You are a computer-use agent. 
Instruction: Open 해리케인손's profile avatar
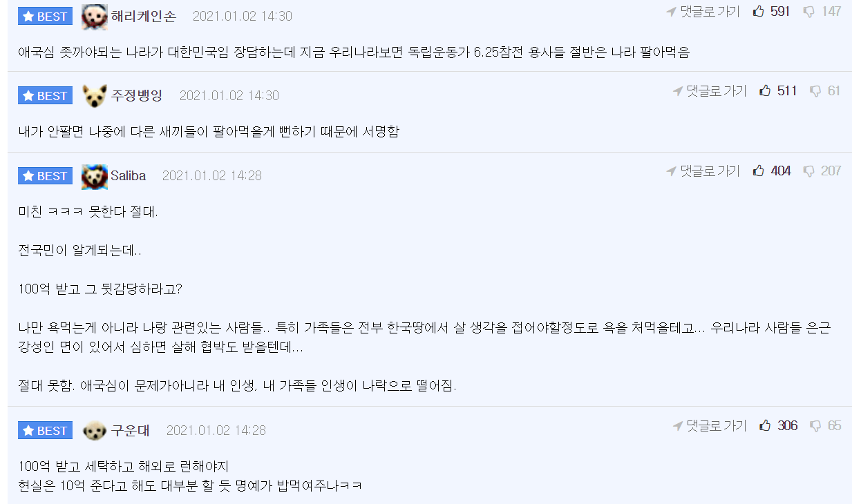click(94, 17)
